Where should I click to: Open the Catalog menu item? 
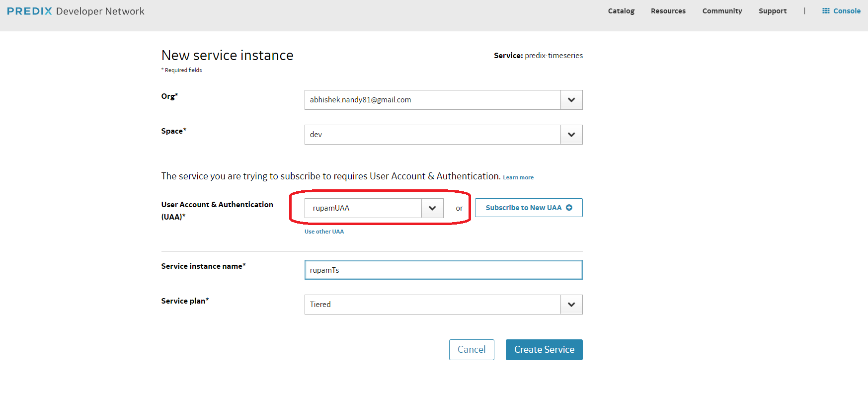click(621, 11)
